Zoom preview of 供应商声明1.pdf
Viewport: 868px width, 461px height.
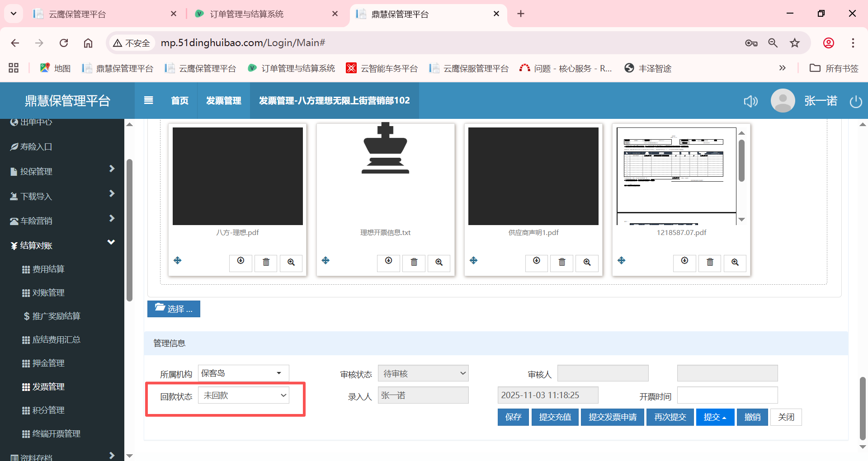click(x=587, y=263)
